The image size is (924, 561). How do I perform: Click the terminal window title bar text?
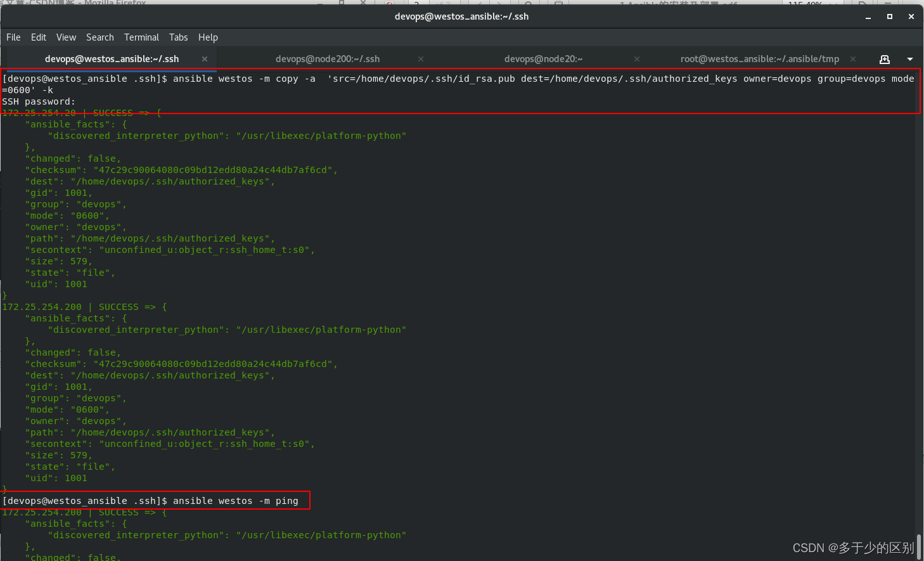[461, 16]
